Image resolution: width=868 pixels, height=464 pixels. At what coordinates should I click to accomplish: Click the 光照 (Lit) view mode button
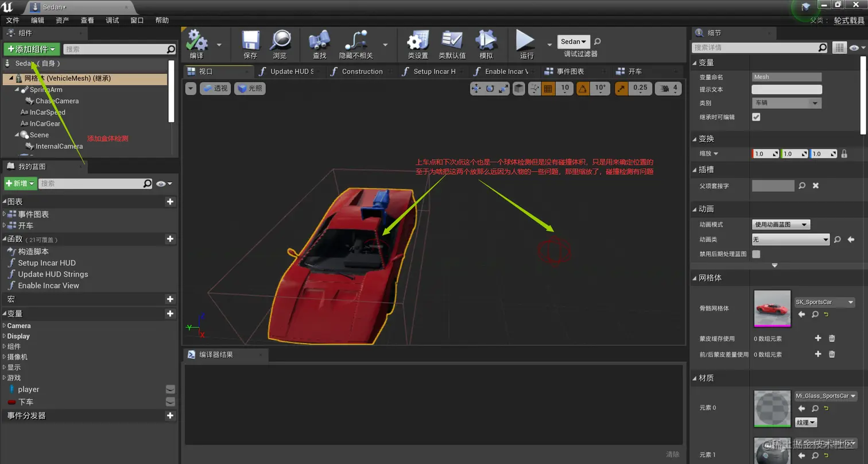[x=250, y=88]
